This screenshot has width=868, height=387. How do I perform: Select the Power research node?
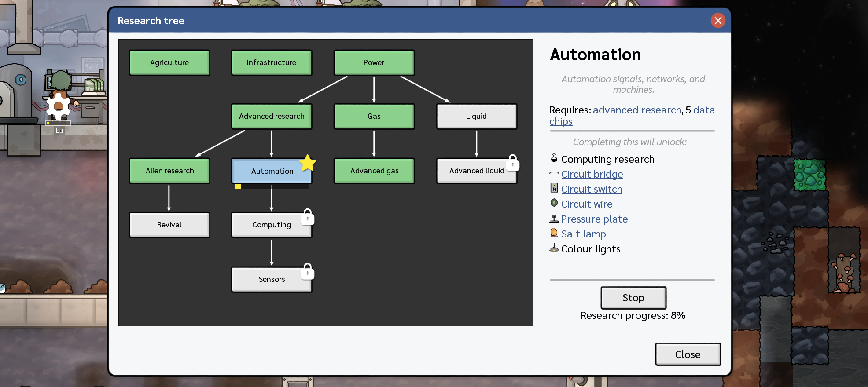coord(374,62)
